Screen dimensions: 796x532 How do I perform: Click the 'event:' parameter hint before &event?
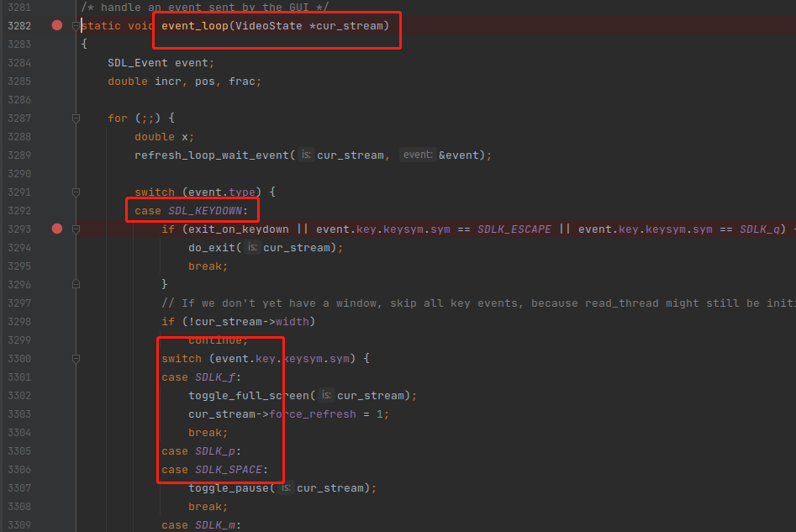tap(418, 155)
